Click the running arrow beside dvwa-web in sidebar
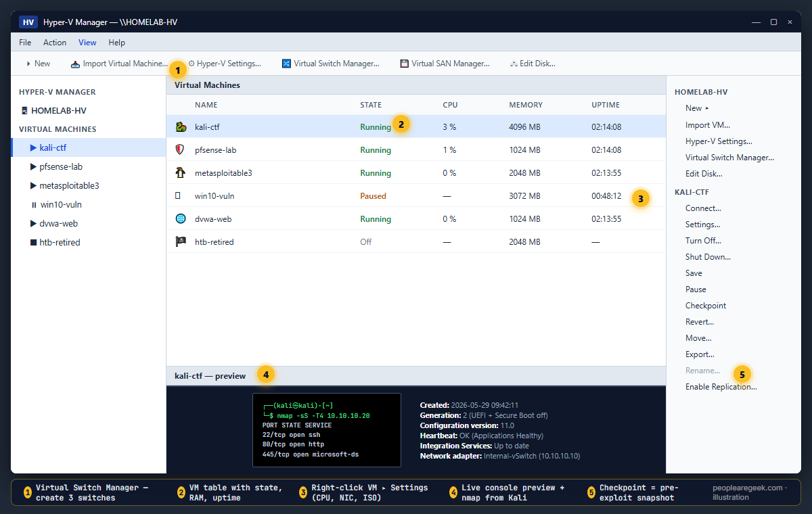812x514 pixels. coord(34,223)
